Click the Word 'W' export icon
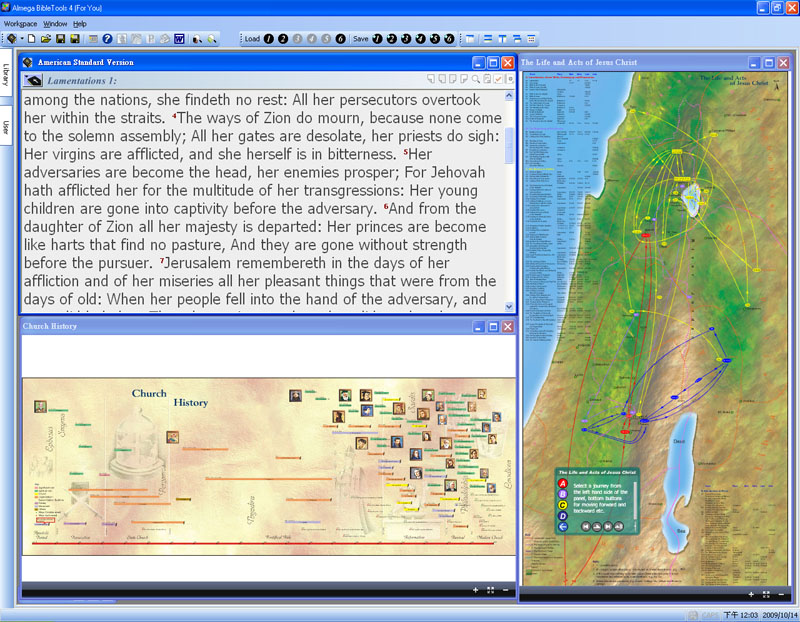The width and height of the screenshot is (800, 622). pos(179,39)
